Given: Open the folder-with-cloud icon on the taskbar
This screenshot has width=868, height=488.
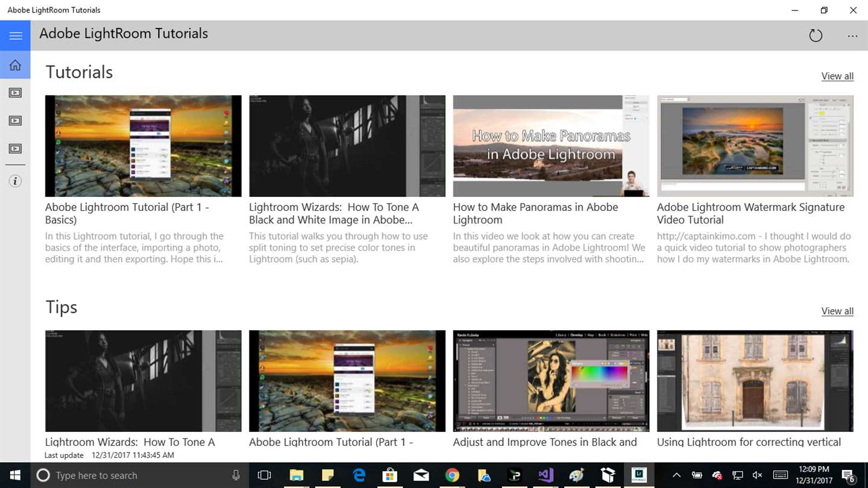Looking at the screenshot, I should (x=484, y=475).
